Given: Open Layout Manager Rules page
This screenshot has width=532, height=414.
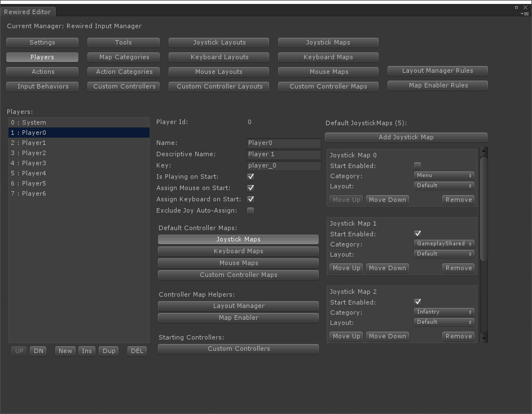Looking at the screenshot, I should click(x=438, y=71).
